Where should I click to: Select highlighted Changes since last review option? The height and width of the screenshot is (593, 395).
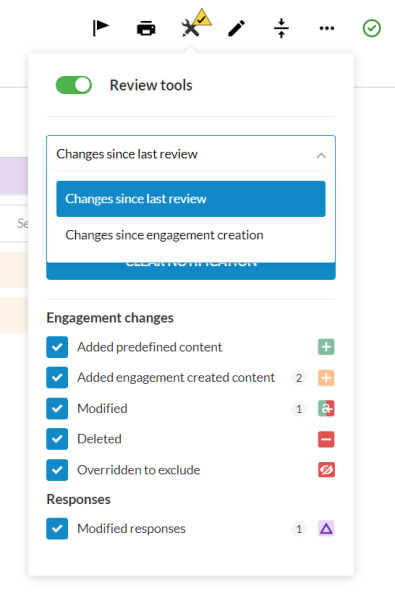point(191,199)
